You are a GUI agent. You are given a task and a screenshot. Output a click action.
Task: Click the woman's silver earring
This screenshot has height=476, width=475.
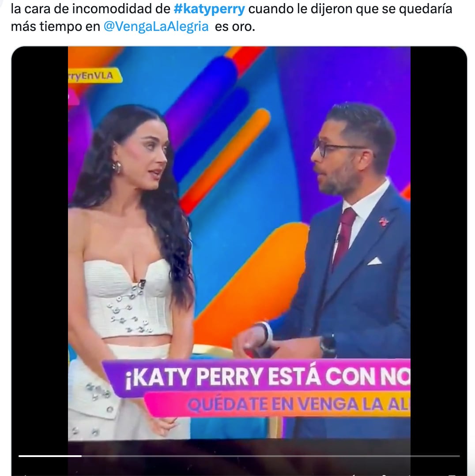pos(117,167)
